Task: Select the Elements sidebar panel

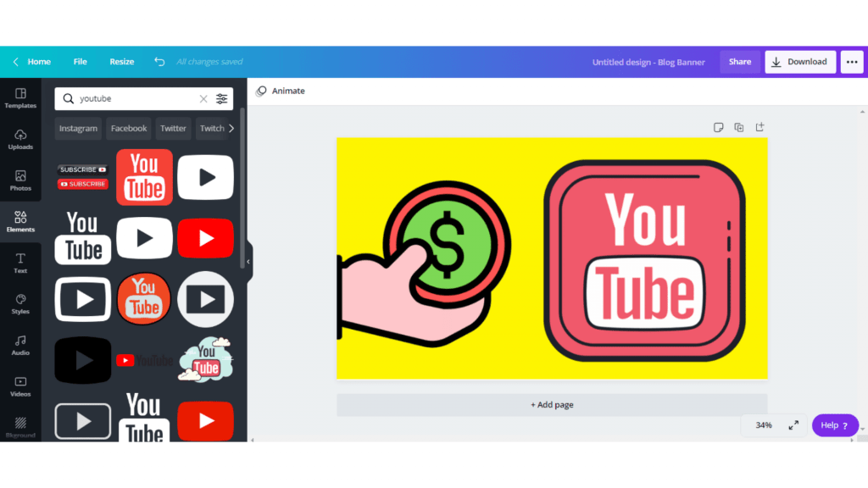Action: 20,221
